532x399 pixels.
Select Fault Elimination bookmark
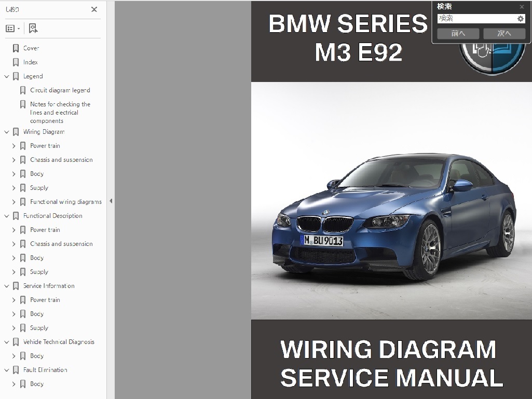(x=45, y=370)
